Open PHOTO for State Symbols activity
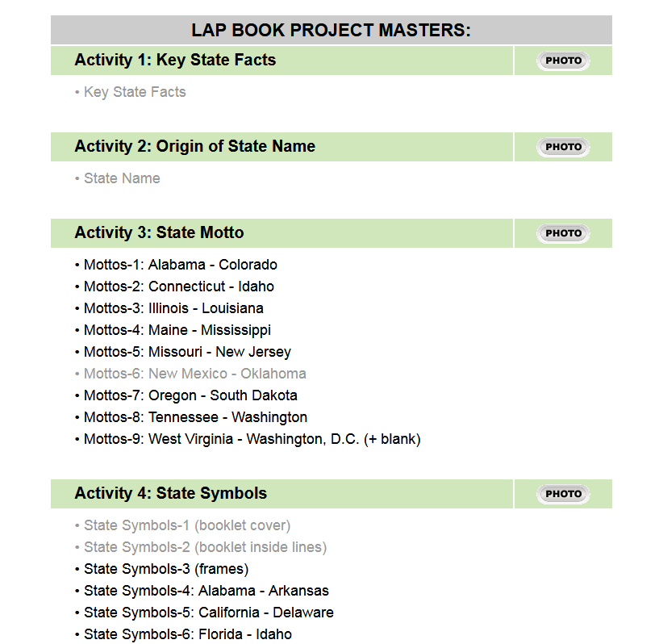659x644 pixels. coord(563,494)
